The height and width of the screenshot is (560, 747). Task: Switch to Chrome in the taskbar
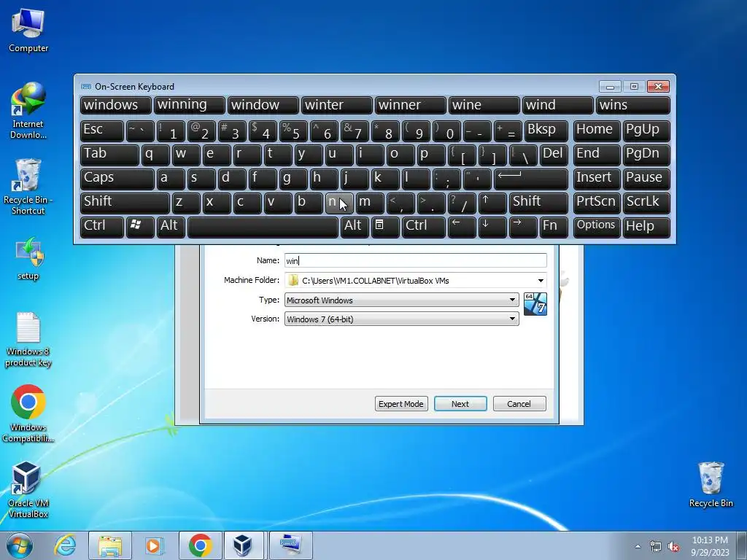[x=200, y=545]
